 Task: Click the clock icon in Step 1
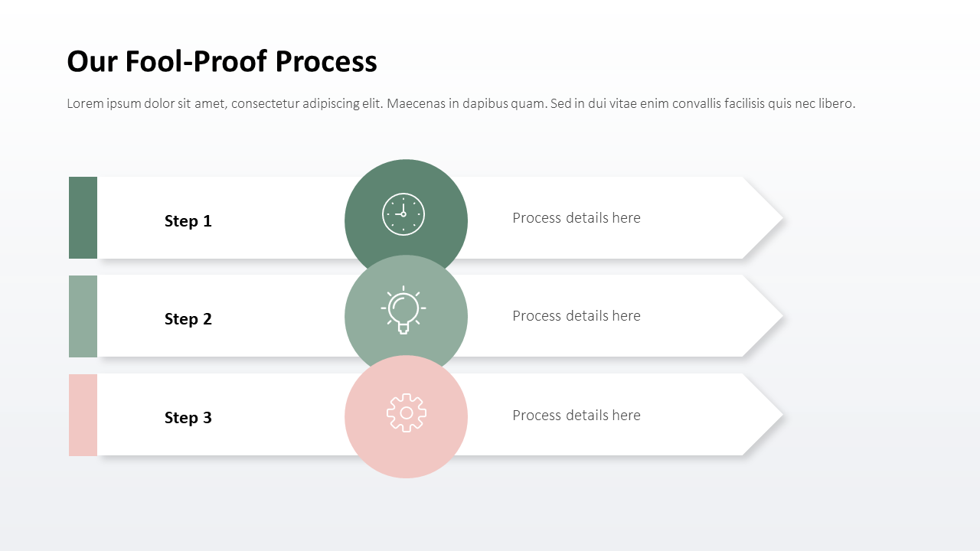pyautogui.click(x=403, y=214)
